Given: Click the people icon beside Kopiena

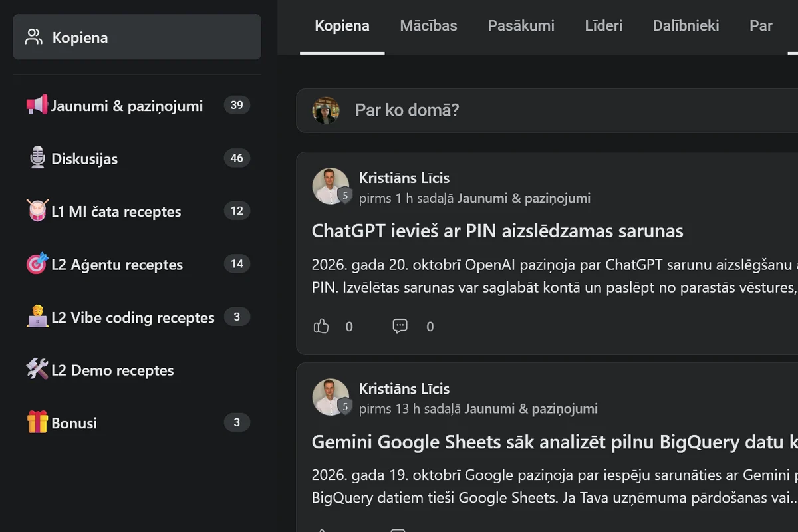Looking at the screenshot, I should click(34, 37).
